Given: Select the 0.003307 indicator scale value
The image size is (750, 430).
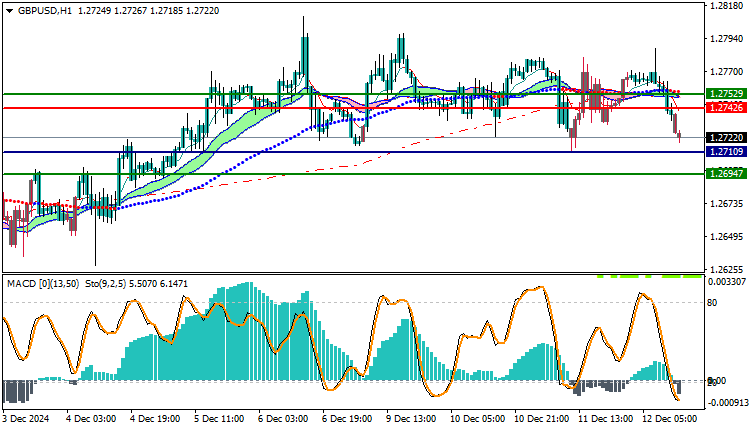Looking at the screenshot, I should click(x=727, y=282).
